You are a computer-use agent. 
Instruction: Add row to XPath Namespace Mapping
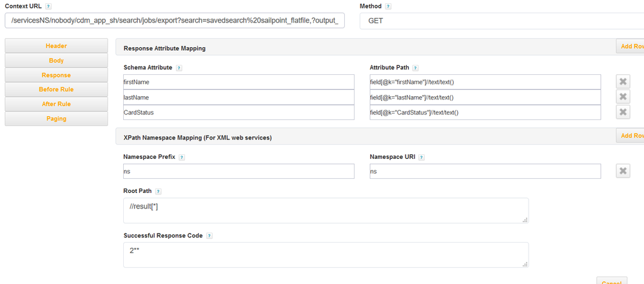[630, 136]
